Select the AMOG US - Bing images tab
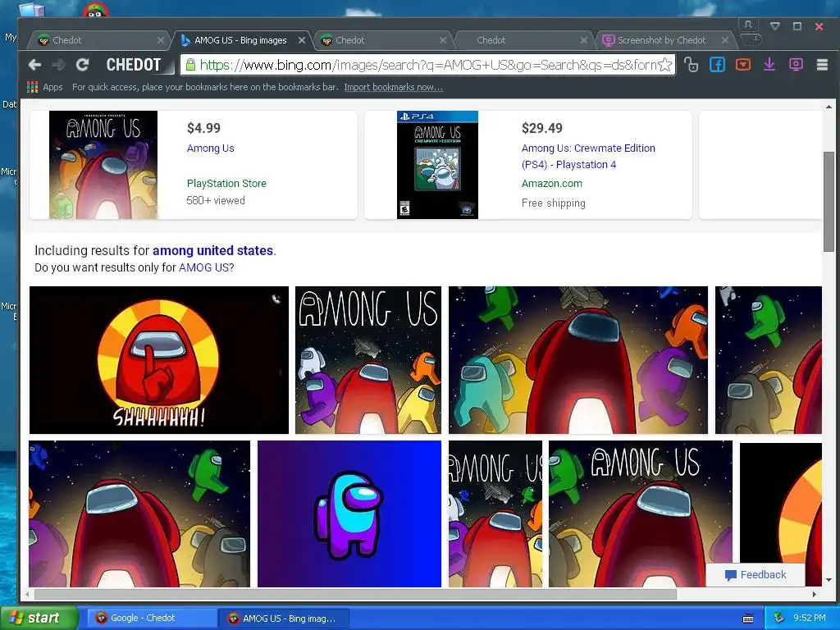Screen dimensions: 840x630 point(240,40)
